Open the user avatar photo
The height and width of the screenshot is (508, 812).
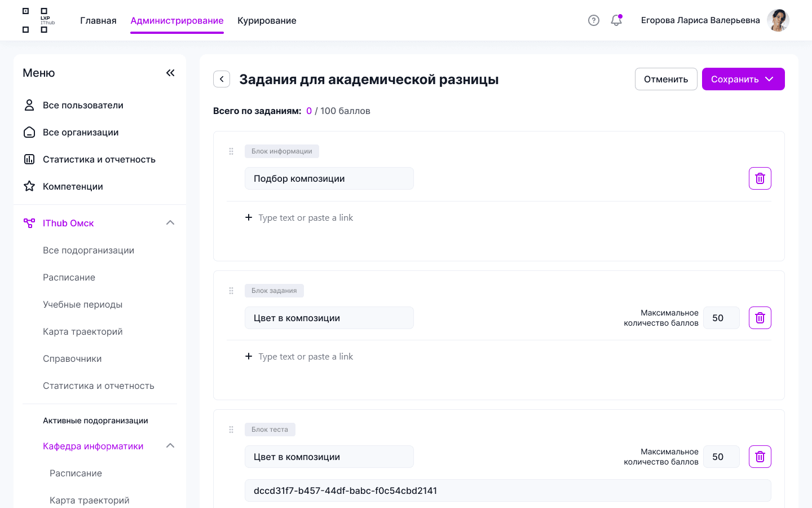tap(778, 20)
